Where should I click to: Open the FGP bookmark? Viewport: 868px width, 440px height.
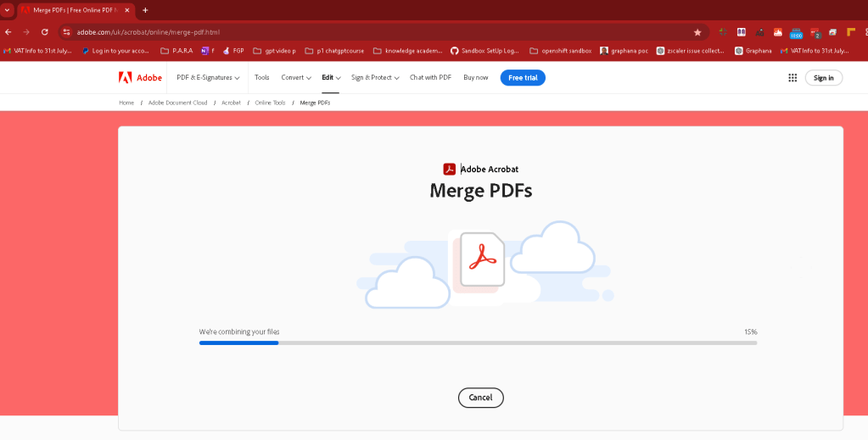233,50
